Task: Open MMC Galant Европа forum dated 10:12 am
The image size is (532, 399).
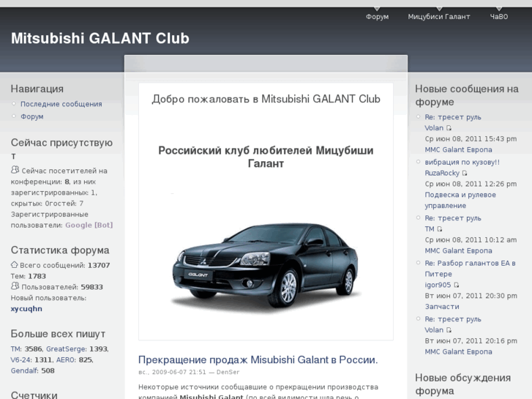Action: [x=458, y=250]
